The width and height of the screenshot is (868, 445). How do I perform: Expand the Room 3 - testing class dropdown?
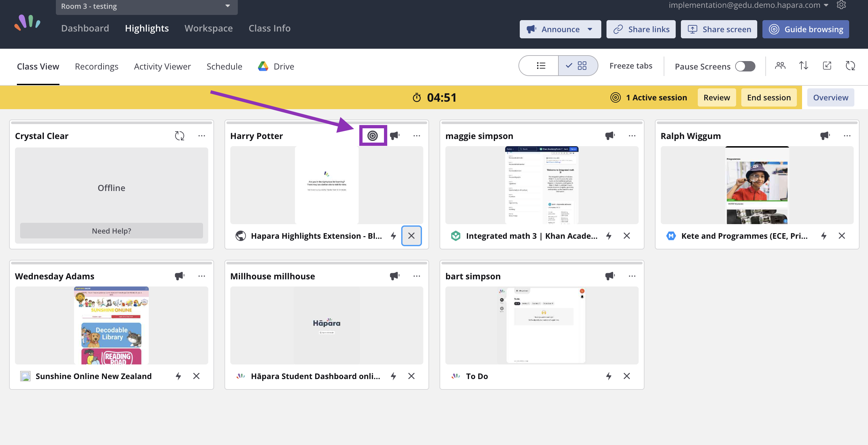(x=147, y=6)
